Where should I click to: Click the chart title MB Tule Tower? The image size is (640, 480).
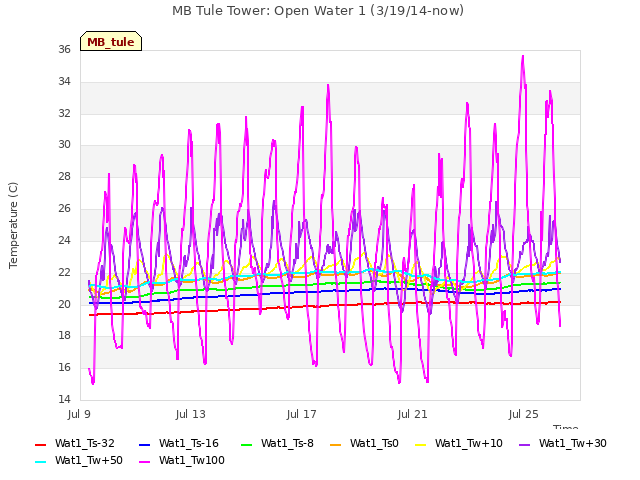(318, 11)
